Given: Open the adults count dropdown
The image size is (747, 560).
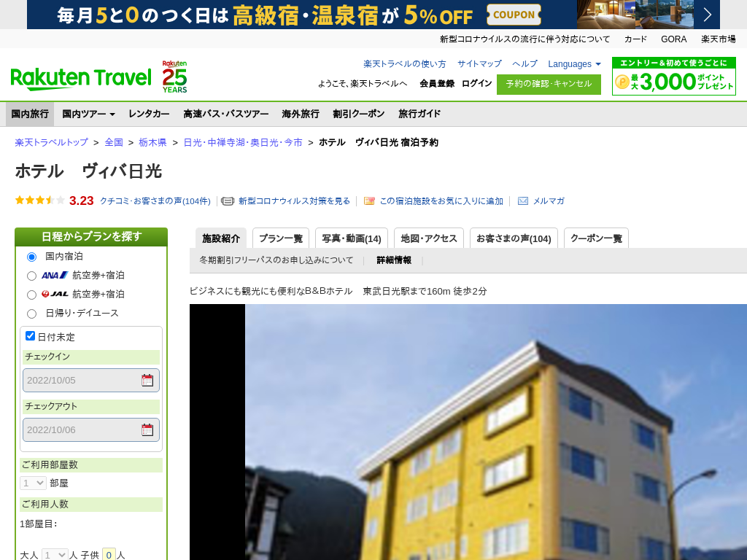Looking at the screenshot, I should click(x=55, y=555).
